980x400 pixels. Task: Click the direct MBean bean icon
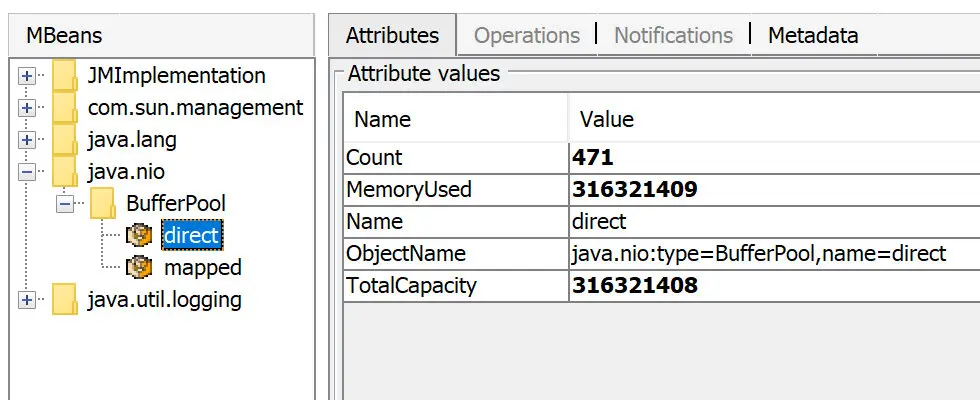click(139, 236)
